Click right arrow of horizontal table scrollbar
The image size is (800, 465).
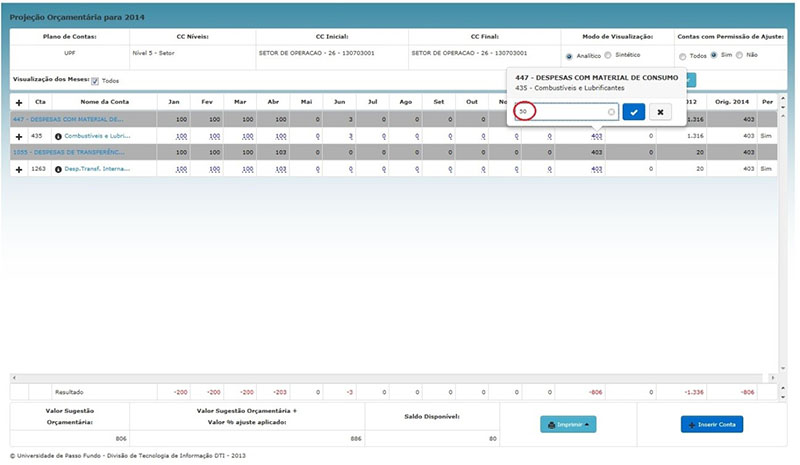tap(773, 378)
